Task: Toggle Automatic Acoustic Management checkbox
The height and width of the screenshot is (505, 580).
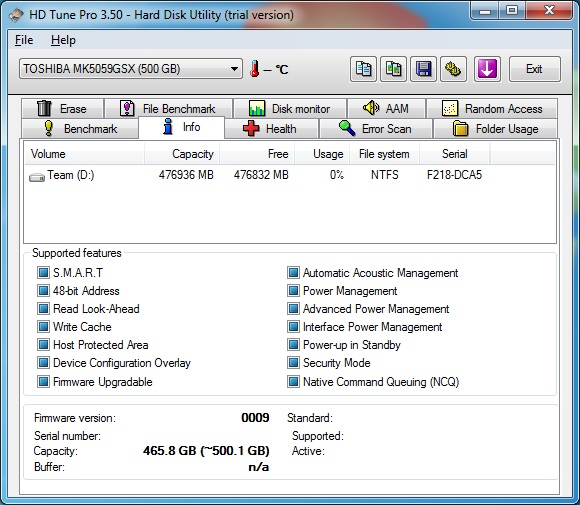Action: (x=293, y=273)
